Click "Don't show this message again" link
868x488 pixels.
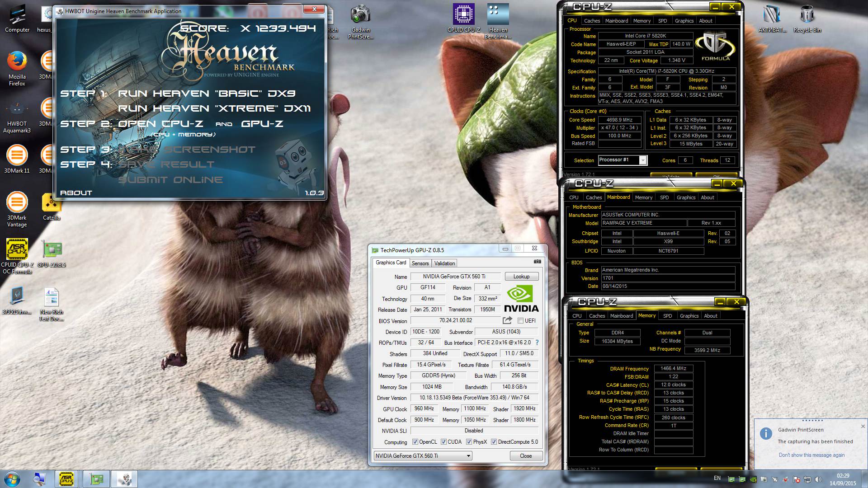click(x=811, y=455)
